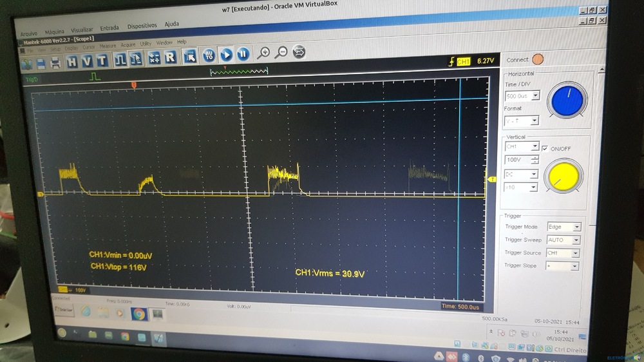644x362 pixels.
Task: Click the square pulse waveform toolbar icon
Action: [x=120, y=60]
